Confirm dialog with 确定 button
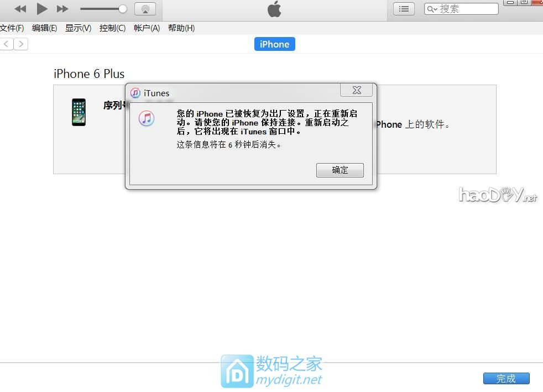This screenshot has width=543, height=392. pos(340,170)
